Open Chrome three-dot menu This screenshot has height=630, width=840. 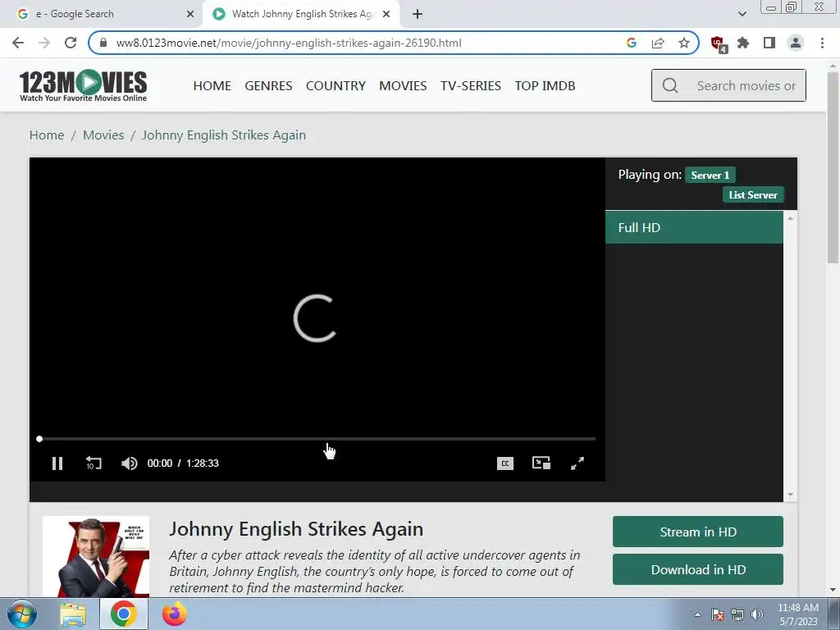[x=822, y=43]
